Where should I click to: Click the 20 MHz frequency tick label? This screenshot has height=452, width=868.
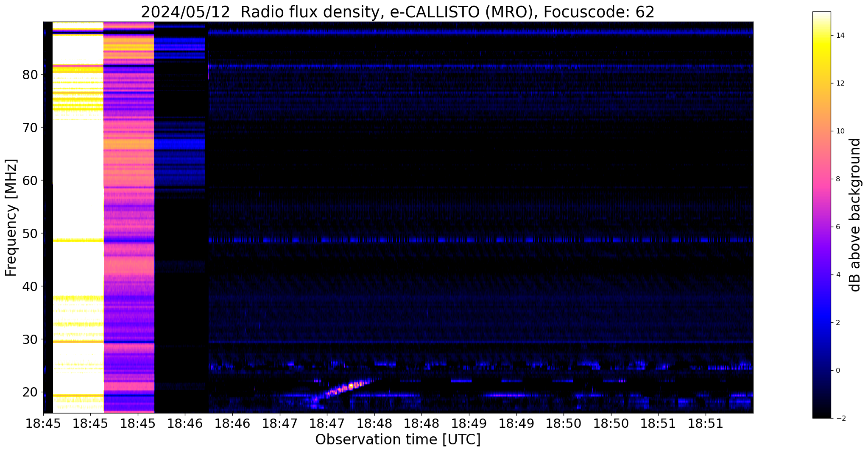(x=31, y=392)
